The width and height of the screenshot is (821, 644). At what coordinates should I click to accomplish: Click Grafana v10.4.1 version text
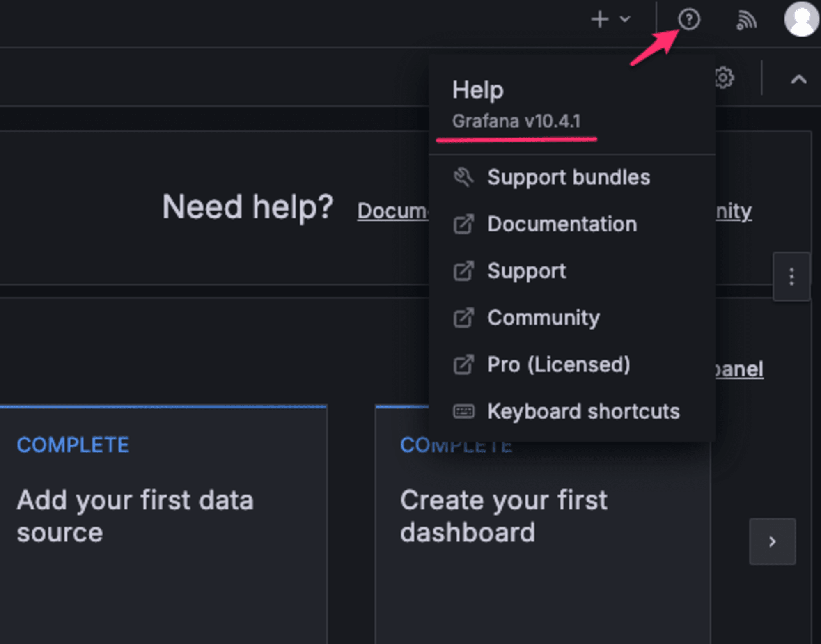pos(516,121)
